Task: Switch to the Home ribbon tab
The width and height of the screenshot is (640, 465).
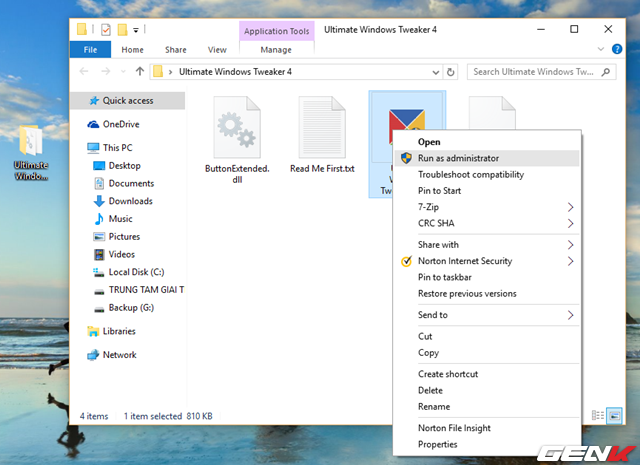Action: coord(132,49)
